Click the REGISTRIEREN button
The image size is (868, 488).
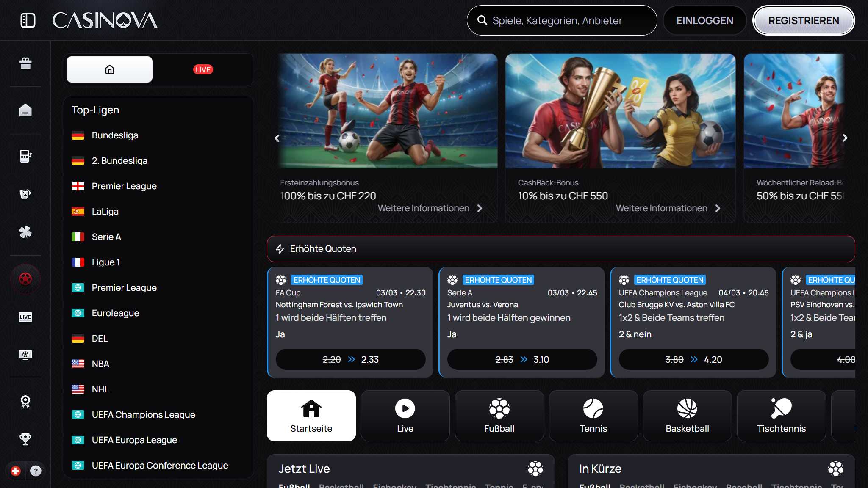(x=804, y=20)
